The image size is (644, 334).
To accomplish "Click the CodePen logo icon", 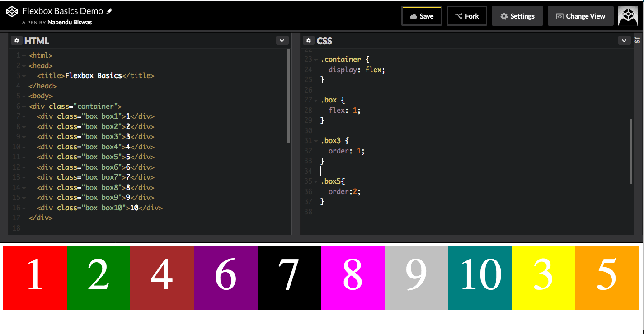I will tap(12, 12).
